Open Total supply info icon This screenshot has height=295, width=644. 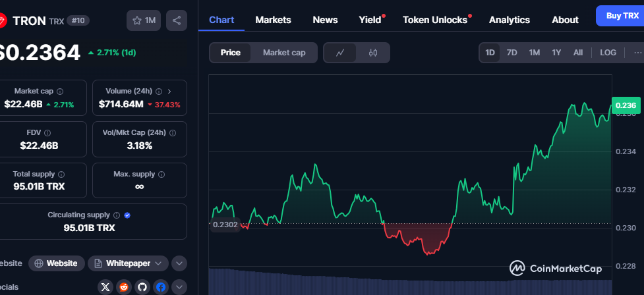coord(61,174)
